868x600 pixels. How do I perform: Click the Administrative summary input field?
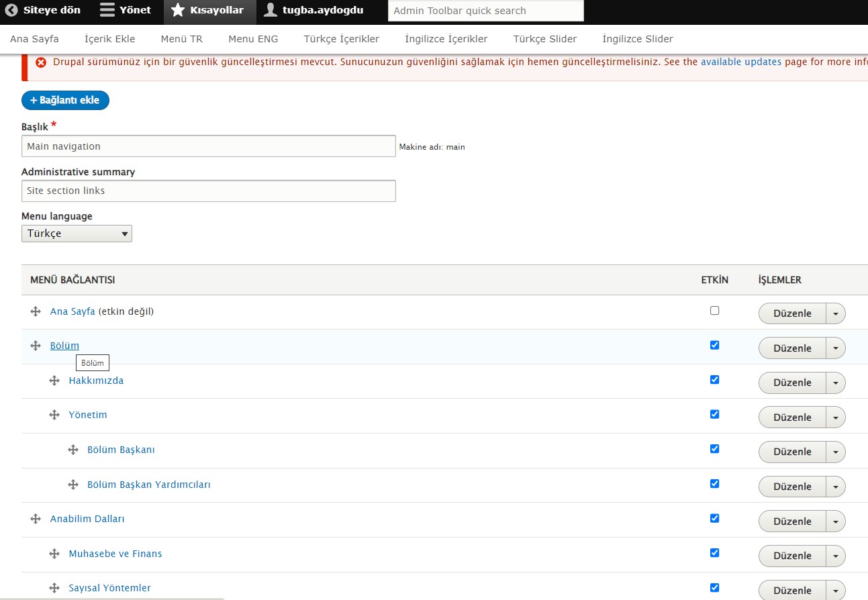(209, 191)
